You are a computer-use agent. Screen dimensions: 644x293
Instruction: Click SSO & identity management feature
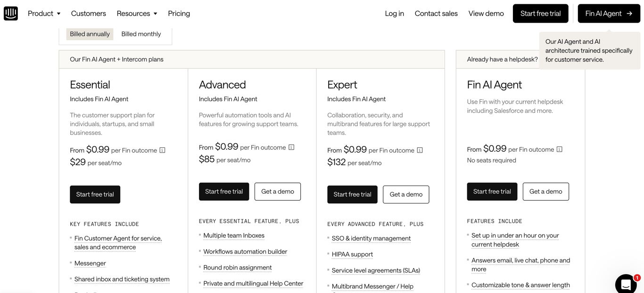coord(371,238)
